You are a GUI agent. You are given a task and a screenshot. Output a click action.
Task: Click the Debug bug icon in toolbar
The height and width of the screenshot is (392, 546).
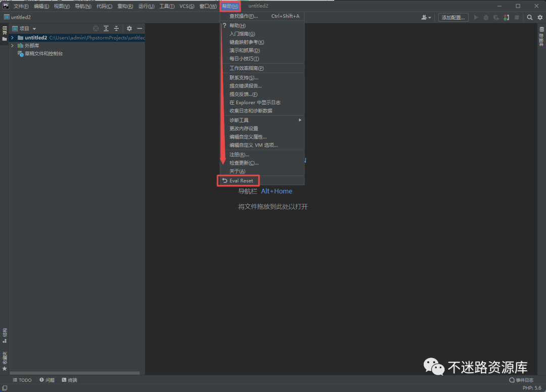[x=486, y=17]
